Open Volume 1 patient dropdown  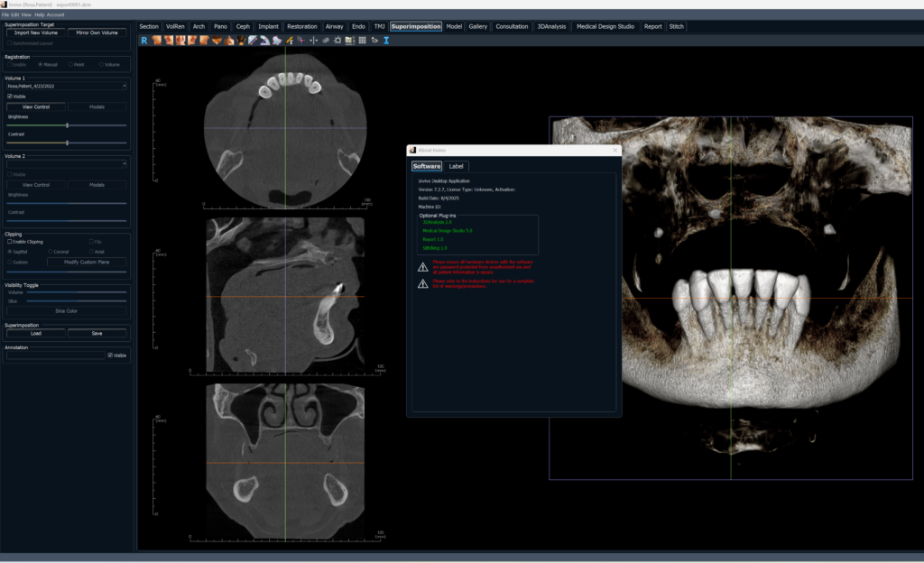point(66,86)
